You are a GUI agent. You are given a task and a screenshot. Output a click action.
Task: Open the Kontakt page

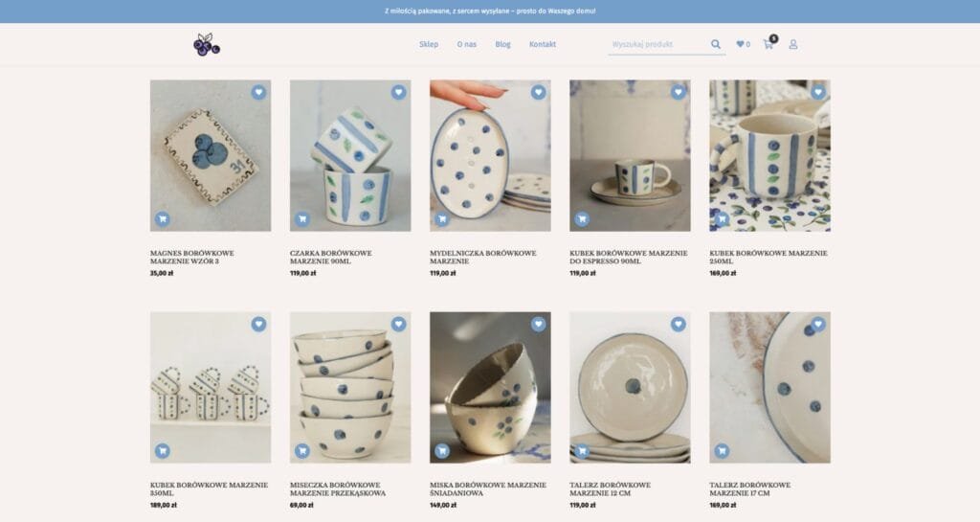(543, 44)
